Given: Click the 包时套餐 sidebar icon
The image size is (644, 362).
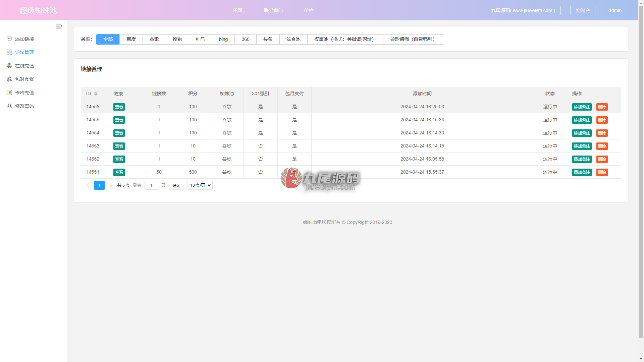Looking at the screenshot, I should [x=9, y=79].
